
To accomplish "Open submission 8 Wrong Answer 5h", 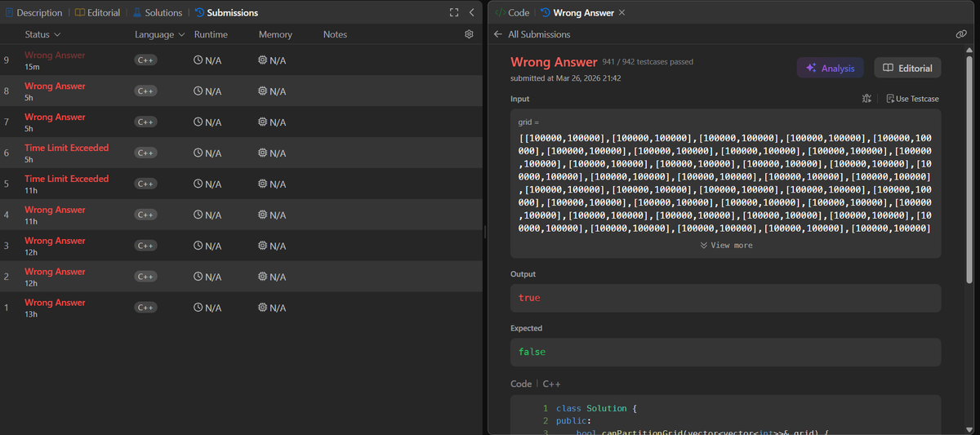I will (241, 91).
